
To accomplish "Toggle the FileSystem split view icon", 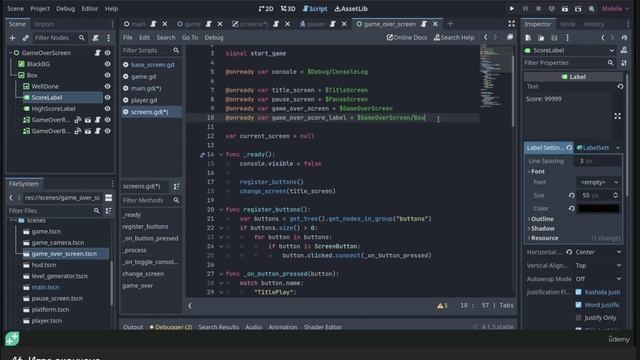I will [x=109, y=198].
